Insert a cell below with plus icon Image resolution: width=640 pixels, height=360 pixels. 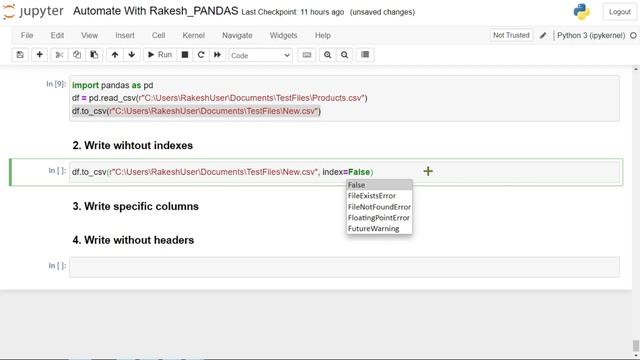coord(40,55)
